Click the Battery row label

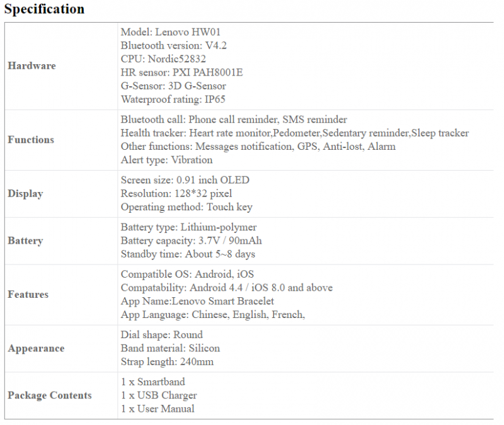(25, 241)
